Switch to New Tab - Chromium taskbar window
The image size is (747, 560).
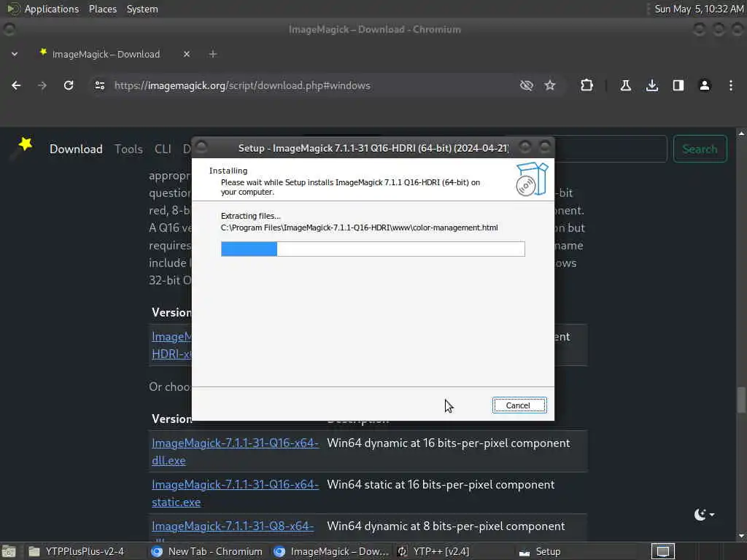(206, 551)
